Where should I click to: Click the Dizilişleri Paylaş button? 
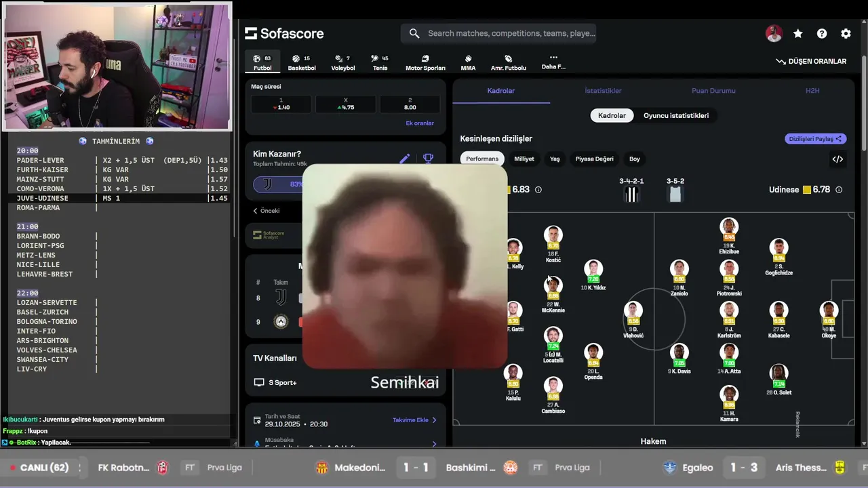pyautogui.click(x=816, y=139)
